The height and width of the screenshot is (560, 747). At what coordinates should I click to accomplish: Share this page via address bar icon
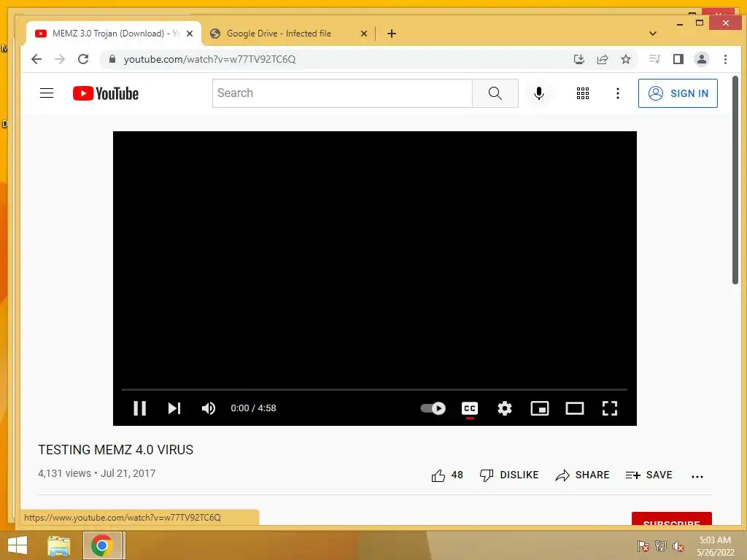(603, 59)
